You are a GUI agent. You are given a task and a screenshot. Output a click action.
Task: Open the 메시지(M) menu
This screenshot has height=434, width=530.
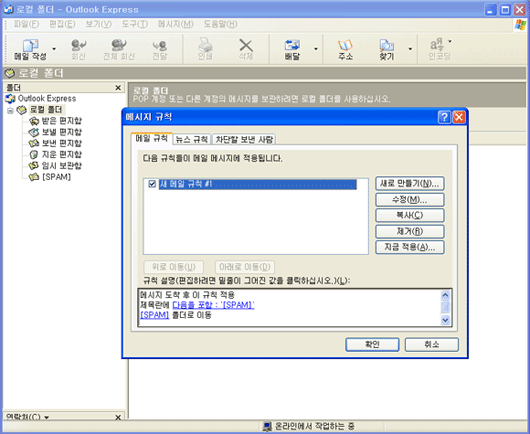coord(175,24)
